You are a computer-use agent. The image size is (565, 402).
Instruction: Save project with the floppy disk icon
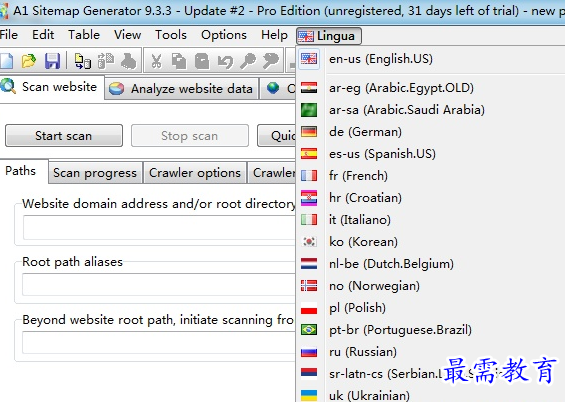(x=52, y=61)
